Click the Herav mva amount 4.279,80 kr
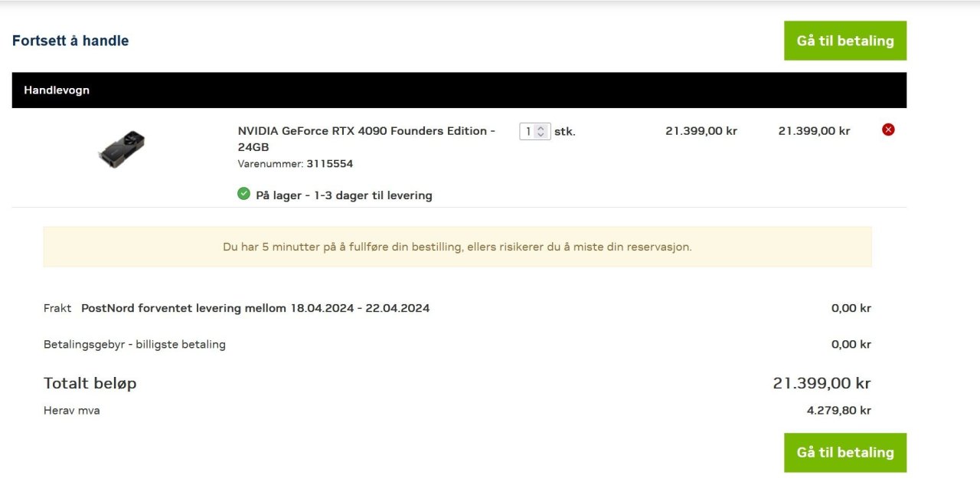This screenshot has width=980, height=485. pyautogui.click(x=838, y=411)
